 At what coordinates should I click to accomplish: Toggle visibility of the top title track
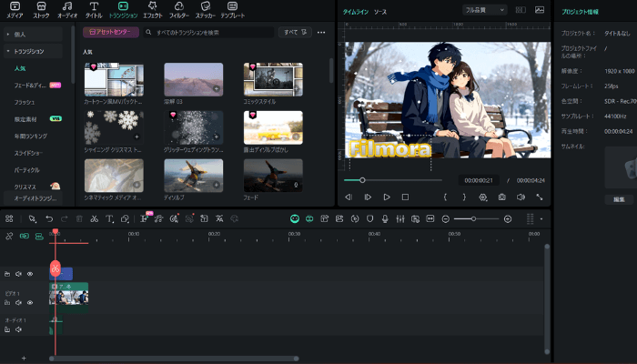29,273
